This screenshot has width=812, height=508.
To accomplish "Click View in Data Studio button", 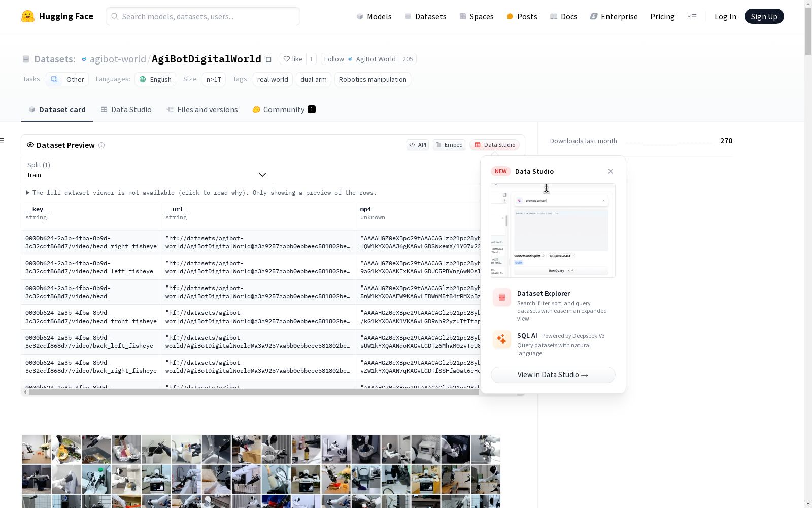I will [553, 375].
